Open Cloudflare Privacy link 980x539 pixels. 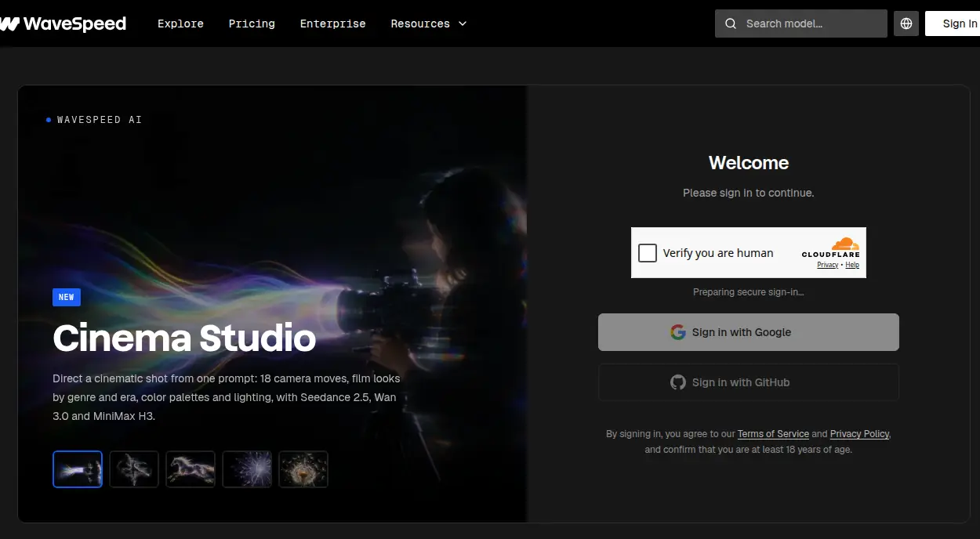[x=827, y=265]
